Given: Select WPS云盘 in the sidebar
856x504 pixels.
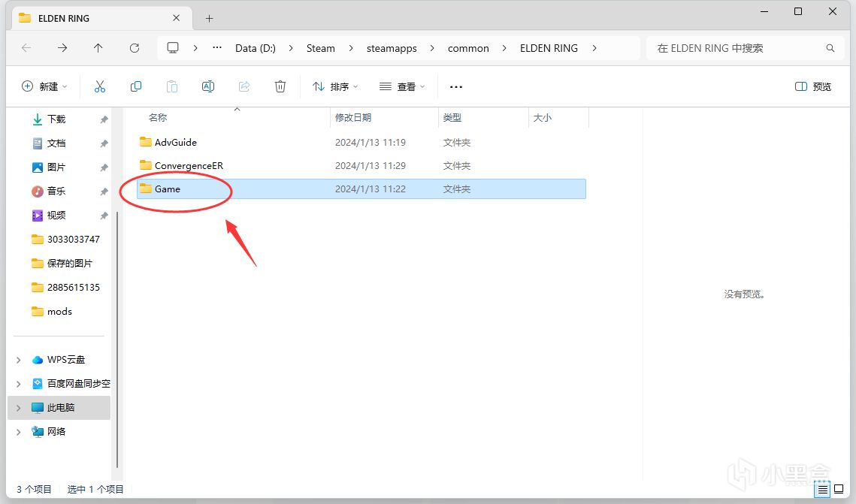Looking at the screenshot, I should pyautogui.click(x=59, y=360).
